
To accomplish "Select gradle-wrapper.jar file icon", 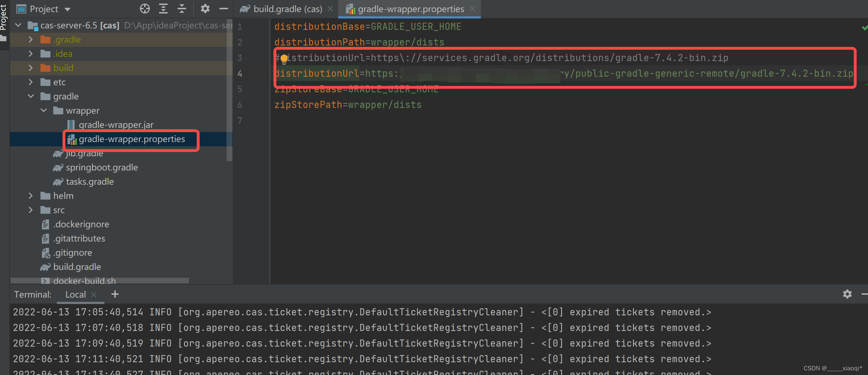I will point(71,125).
